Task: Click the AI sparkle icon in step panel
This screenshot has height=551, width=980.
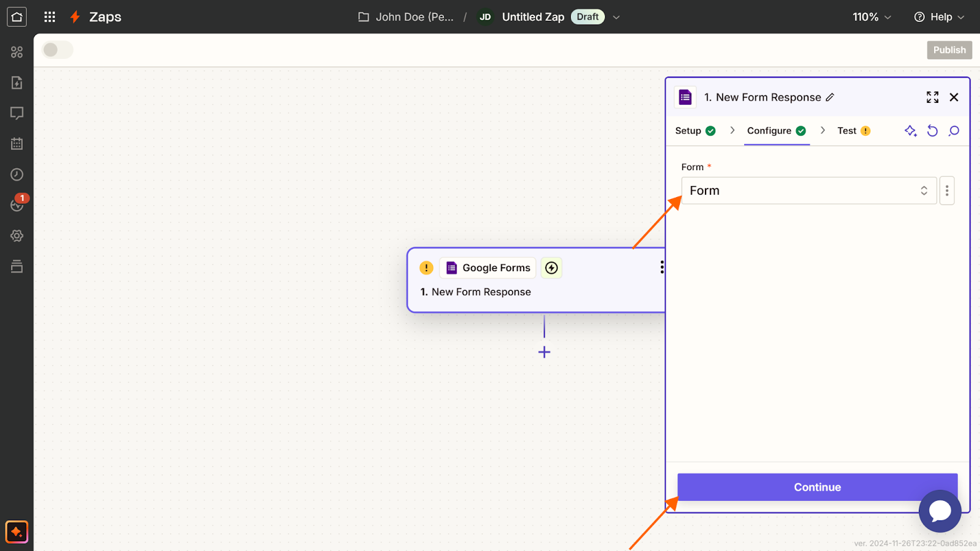Action: [910, 130]
